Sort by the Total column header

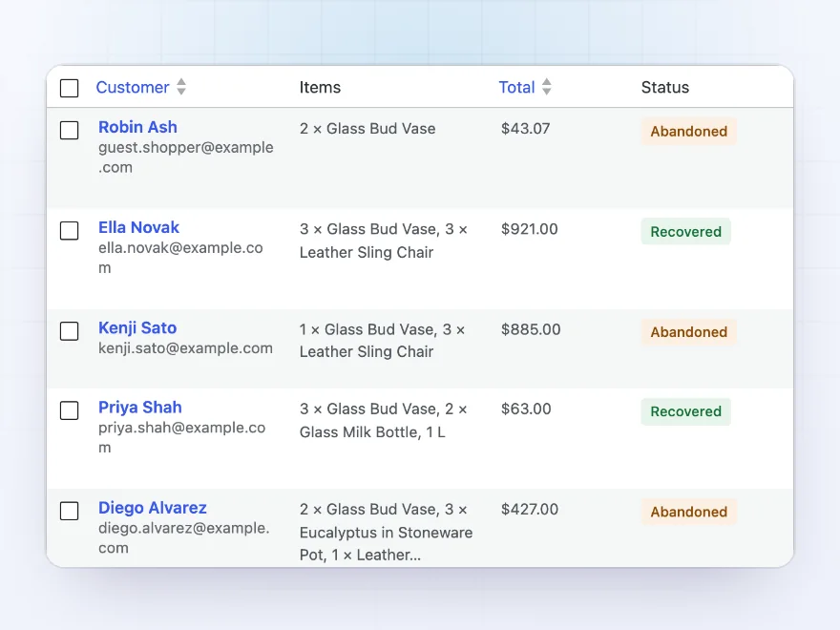pyautogui.click(x=517, y=87)
